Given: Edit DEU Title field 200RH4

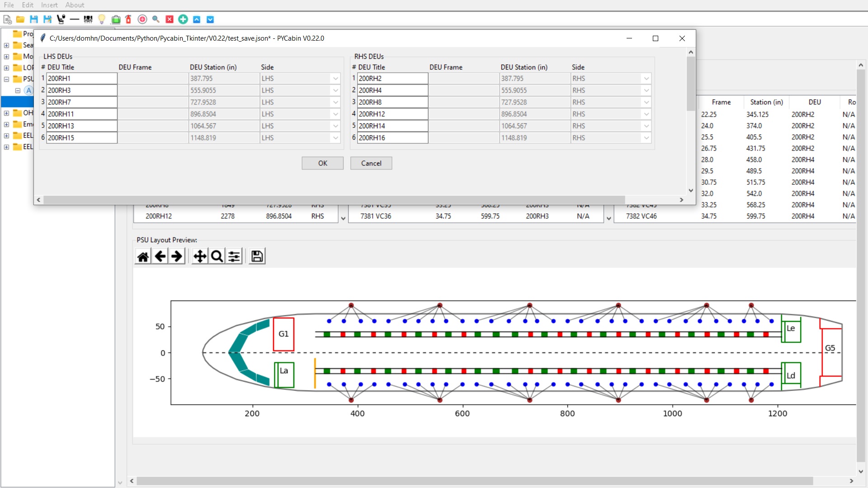Looking at the screenshot, I should pos(392,90).
